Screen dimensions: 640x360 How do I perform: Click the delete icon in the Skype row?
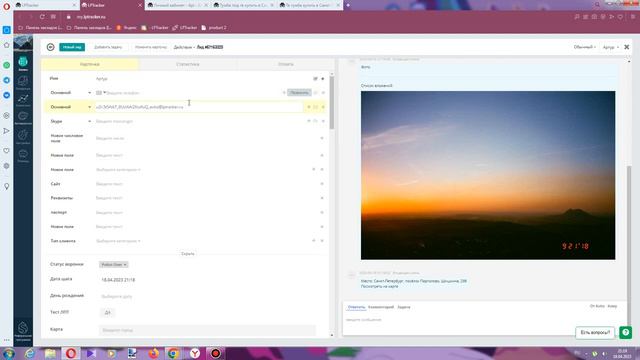click(323, 121)
